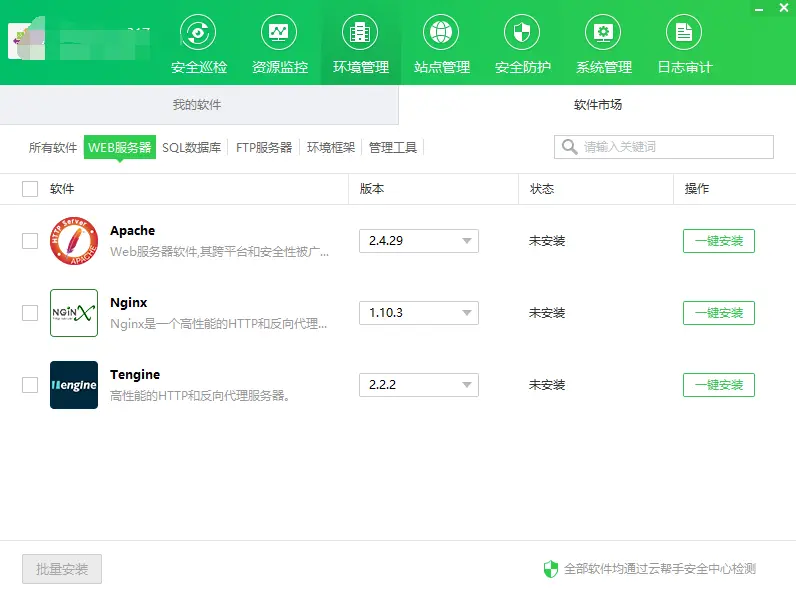Click the 批量安装 batch install button

coord(62,569)
